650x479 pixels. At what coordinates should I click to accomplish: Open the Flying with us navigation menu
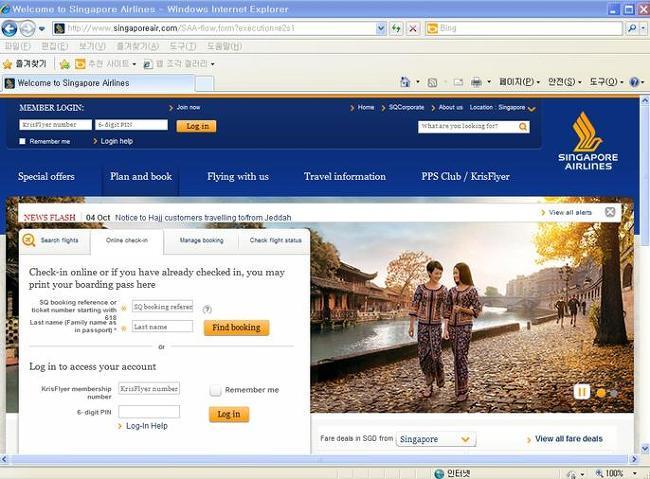coord(238,177)
